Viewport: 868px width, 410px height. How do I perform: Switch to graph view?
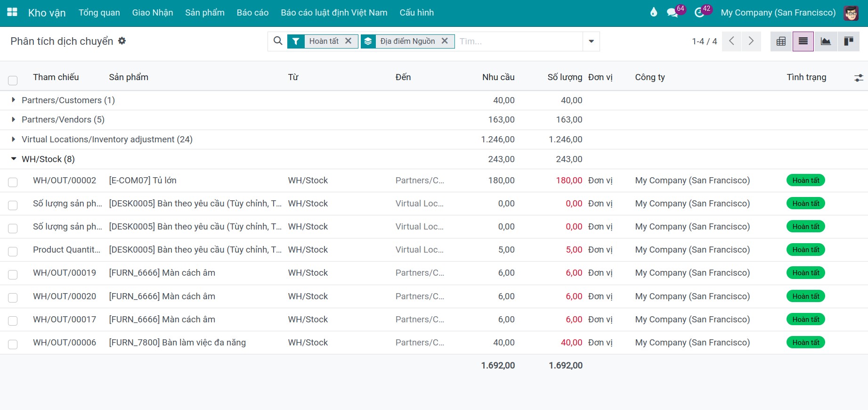[x=826, y=41]
